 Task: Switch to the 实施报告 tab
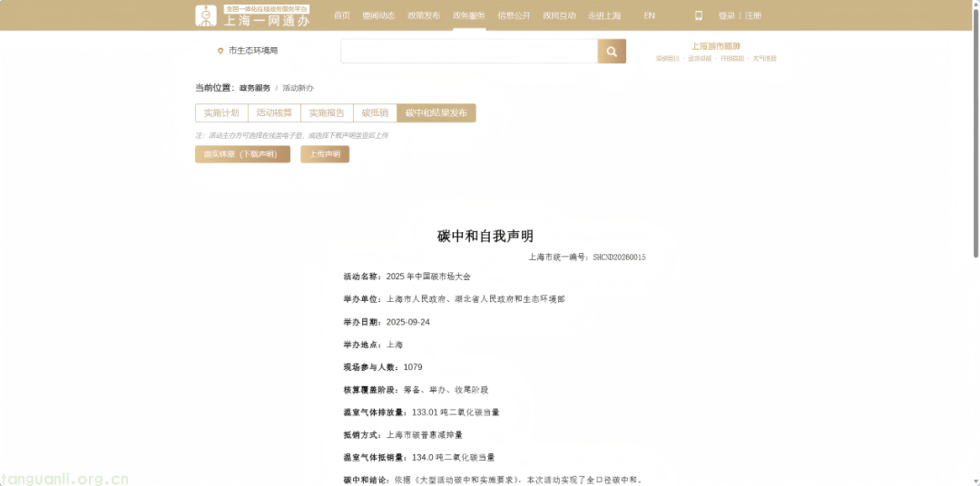pos(327,113)
